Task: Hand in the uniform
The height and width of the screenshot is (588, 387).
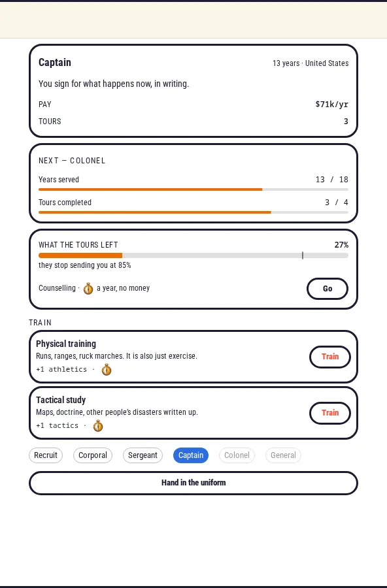Action: (193, 483)
